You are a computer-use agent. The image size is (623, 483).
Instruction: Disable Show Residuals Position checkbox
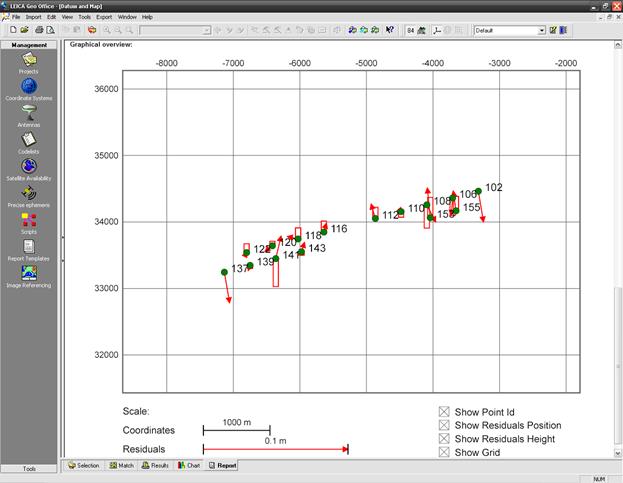[444, 425]
